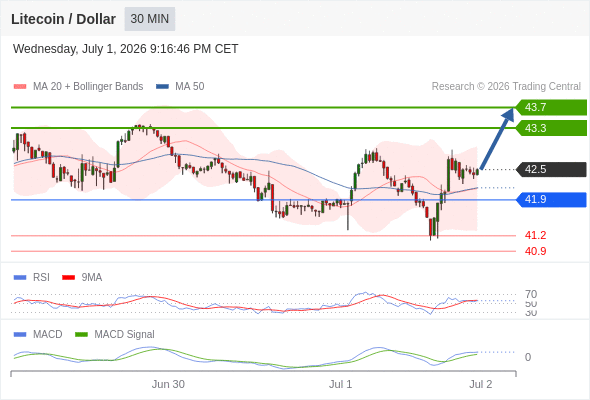The width and height of the screenshot is (590, 400).
Task: Click the date and time stamp text
Action: click(x=125, y=49)
